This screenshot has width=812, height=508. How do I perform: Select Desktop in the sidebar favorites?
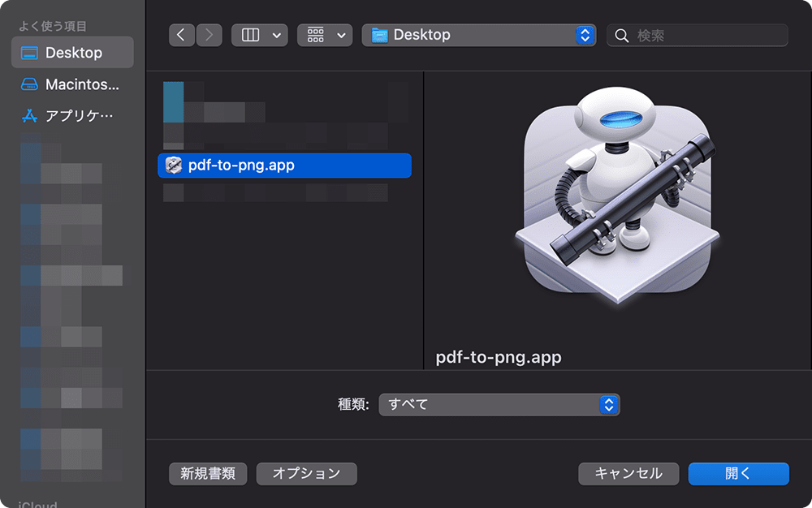(x=72, y=52)
